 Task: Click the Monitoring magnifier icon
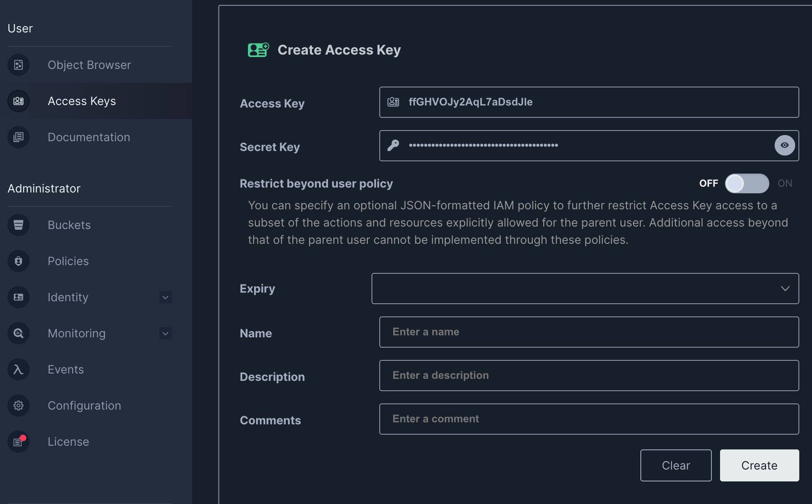coord(18,333)
